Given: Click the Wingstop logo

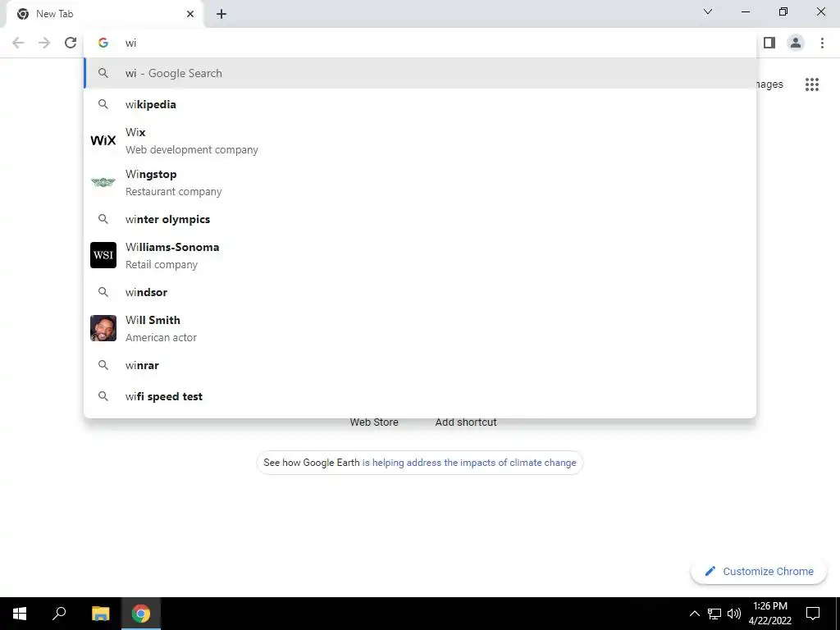Looking at the screenshot, I should click(x=103, y=182).
